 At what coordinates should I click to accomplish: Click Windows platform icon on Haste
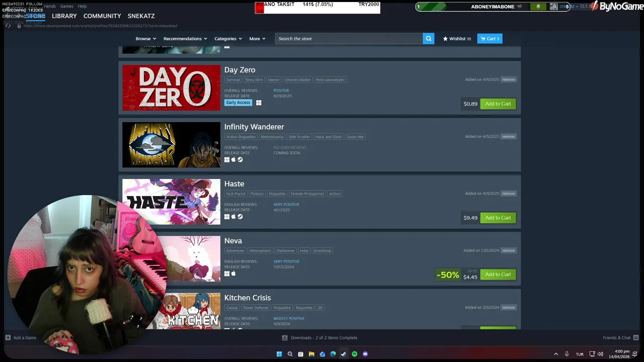pyautogui.click(x=227, y=217)
